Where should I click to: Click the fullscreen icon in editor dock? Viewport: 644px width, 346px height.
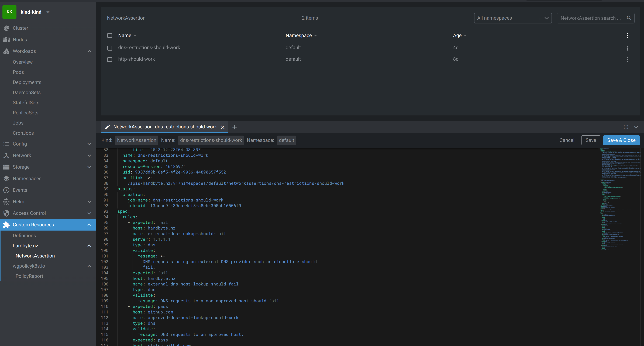626,127
